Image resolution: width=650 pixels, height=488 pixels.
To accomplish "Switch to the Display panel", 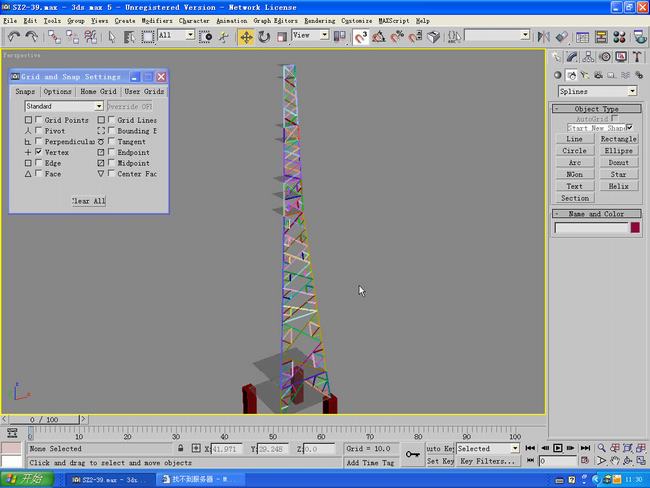I will (621, 57).
